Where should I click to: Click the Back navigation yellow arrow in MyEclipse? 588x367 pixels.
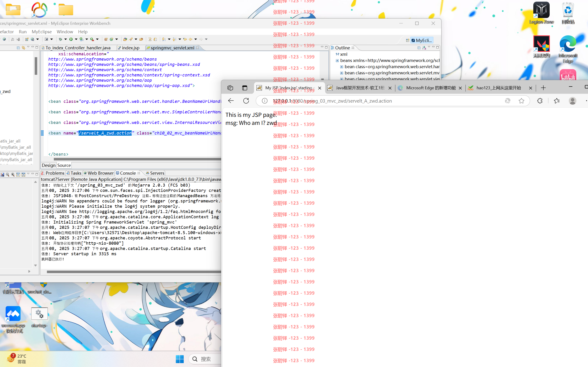[x=190, y=39]
